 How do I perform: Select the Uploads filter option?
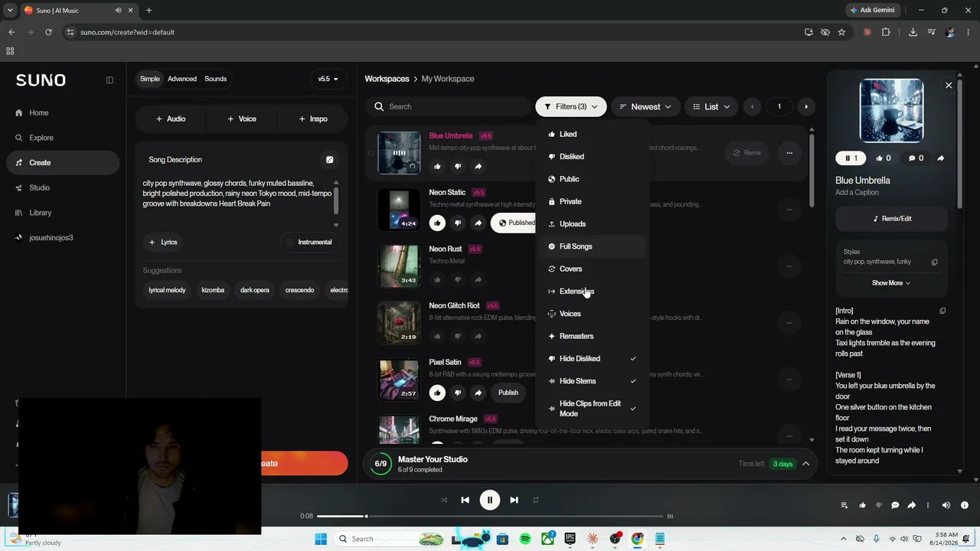[593, 224]
